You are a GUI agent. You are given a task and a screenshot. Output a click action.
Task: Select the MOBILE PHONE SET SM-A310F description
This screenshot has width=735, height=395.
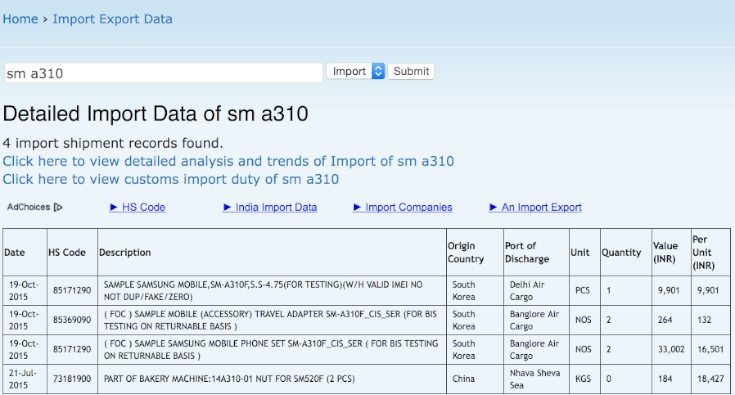pyautogui.click(x=271, y=350)
